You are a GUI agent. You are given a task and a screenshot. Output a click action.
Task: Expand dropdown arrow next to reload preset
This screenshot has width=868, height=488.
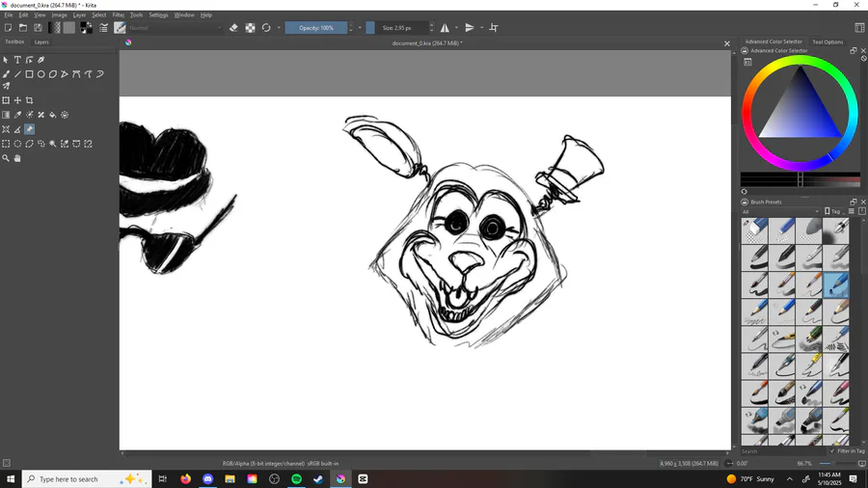279,28
